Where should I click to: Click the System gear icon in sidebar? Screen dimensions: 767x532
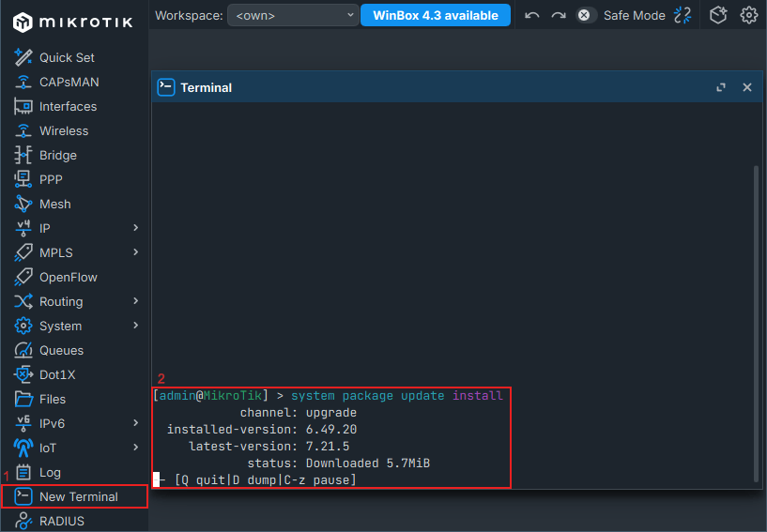click(23, 326)
